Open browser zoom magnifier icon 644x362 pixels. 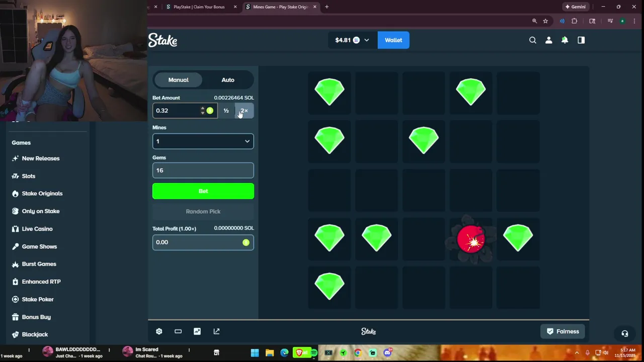click(x=534, y=21)
